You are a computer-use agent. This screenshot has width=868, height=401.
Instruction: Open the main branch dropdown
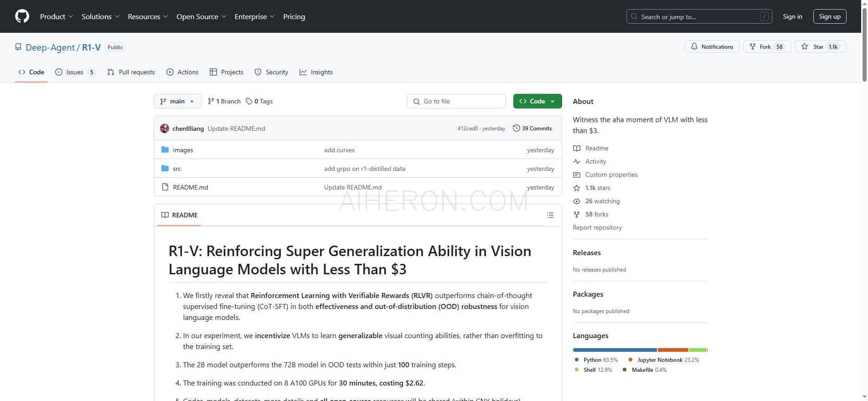pyautogui.click(x=177, y=101)
